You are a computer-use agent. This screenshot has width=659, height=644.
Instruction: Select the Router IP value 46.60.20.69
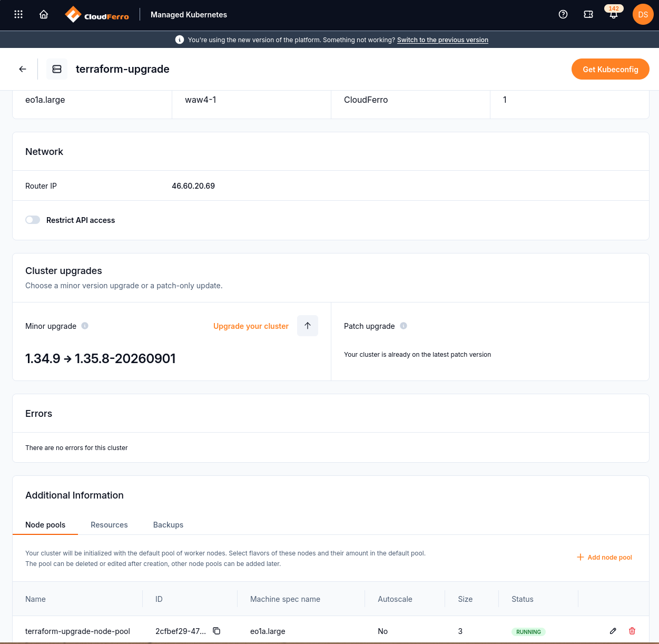click(193, 186)
